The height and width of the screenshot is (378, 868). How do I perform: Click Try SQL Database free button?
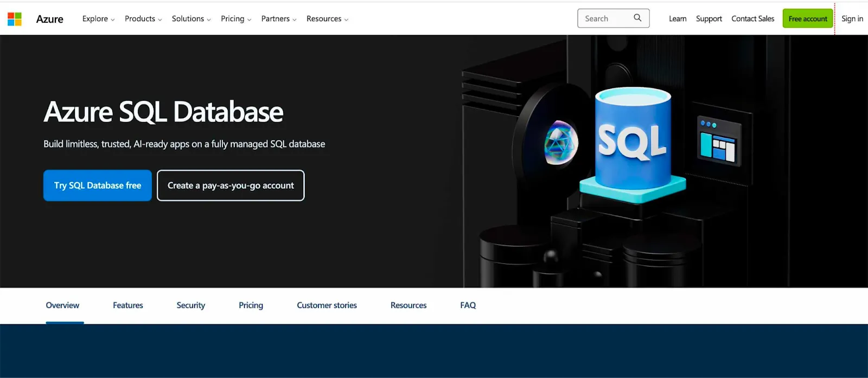(98, 185)
